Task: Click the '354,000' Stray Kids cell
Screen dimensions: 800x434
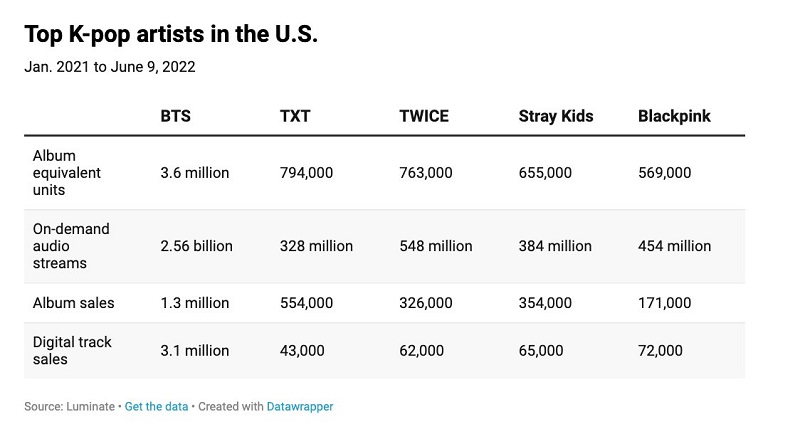Action: click(545, 303)
